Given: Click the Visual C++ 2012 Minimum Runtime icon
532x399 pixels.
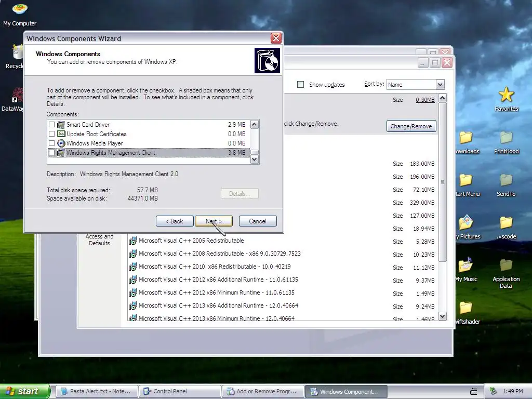Looking at the screenshot, I should (x=133, y=292).
